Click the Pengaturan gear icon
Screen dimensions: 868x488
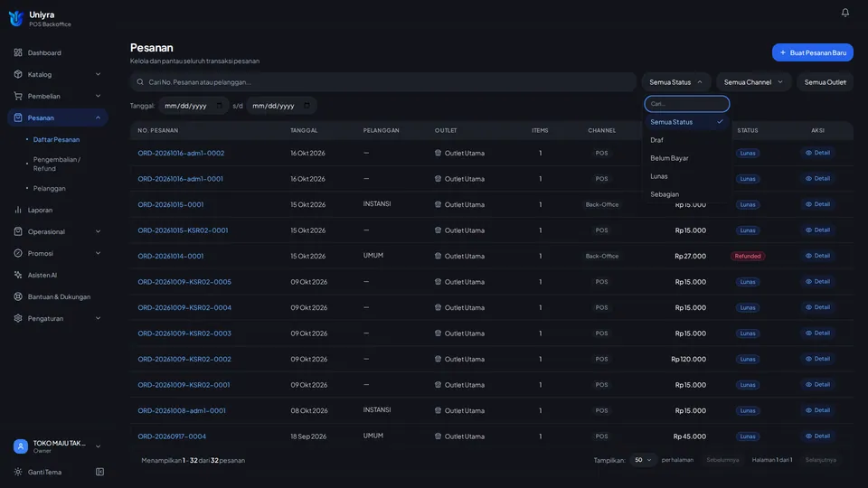18,318
